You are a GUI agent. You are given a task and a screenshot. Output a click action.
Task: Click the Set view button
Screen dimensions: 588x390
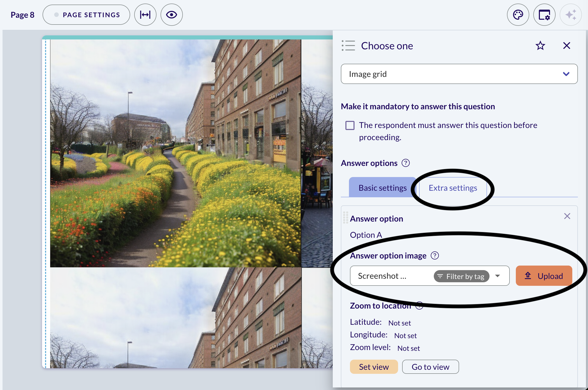pyautogui.click(x=374, y=367)
